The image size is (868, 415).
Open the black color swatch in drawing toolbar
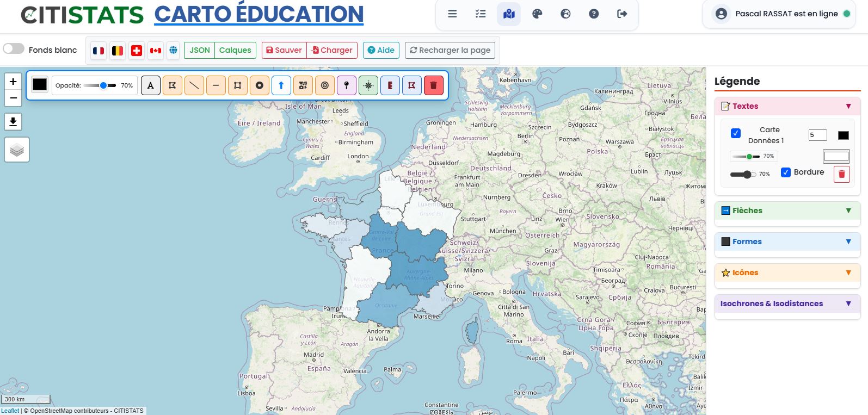pos(40,85)
